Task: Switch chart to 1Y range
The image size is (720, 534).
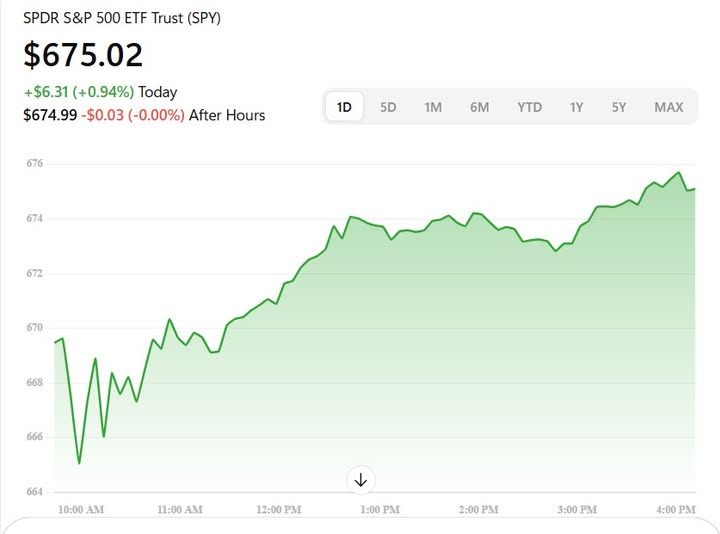Action: pos(576,107)
